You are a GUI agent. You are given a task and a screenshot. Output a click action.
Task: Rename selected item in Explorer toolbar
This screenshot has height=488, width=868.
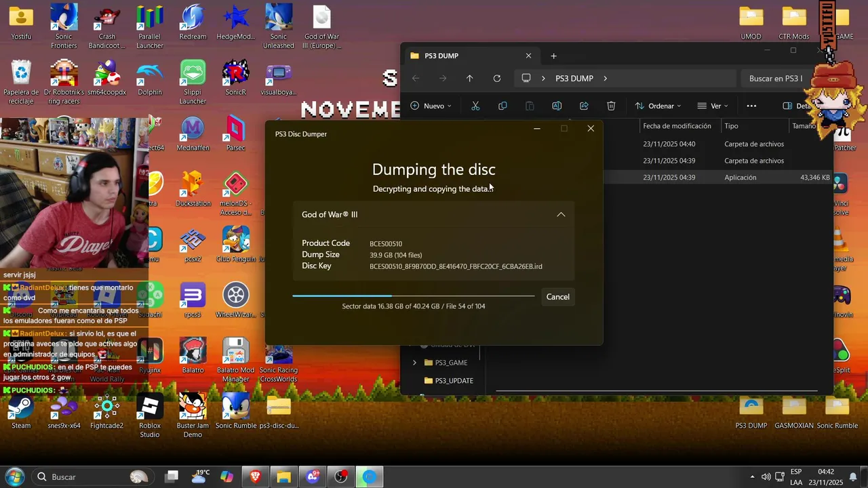pos(557,106)
